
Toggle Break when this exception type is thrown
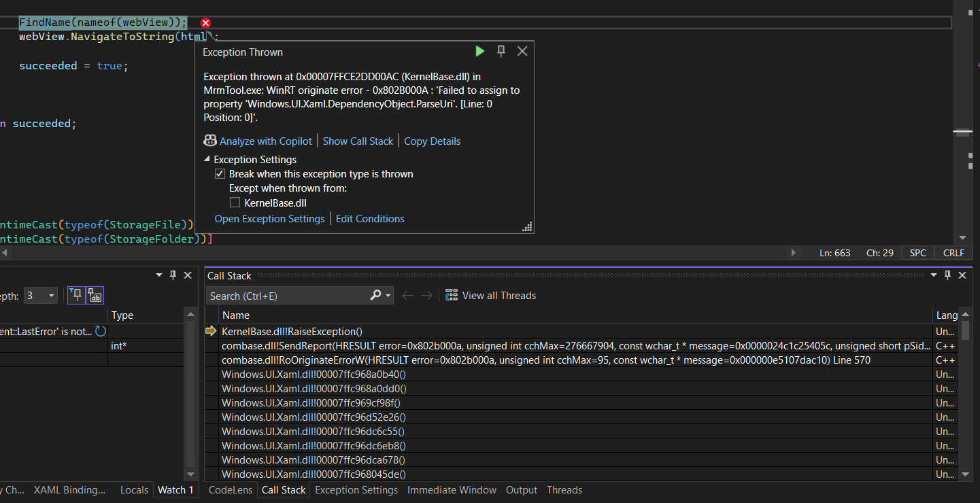coord(220,174)
